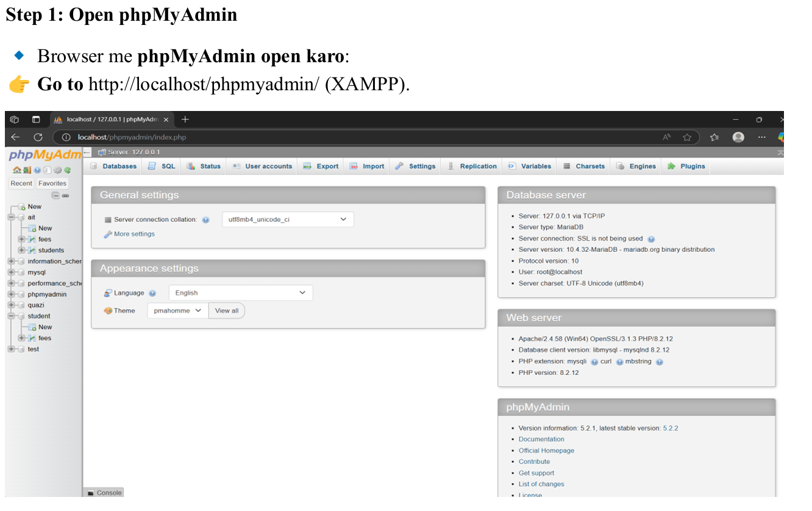812x511 pixels.
Task: Open the Charsets tab
Action: click(x=584, y=166)
